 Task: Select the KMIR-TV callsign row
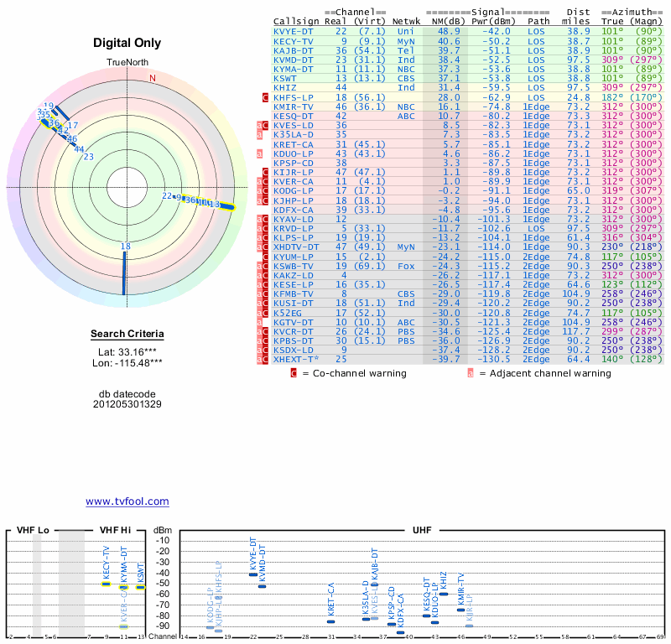point(294,106)
